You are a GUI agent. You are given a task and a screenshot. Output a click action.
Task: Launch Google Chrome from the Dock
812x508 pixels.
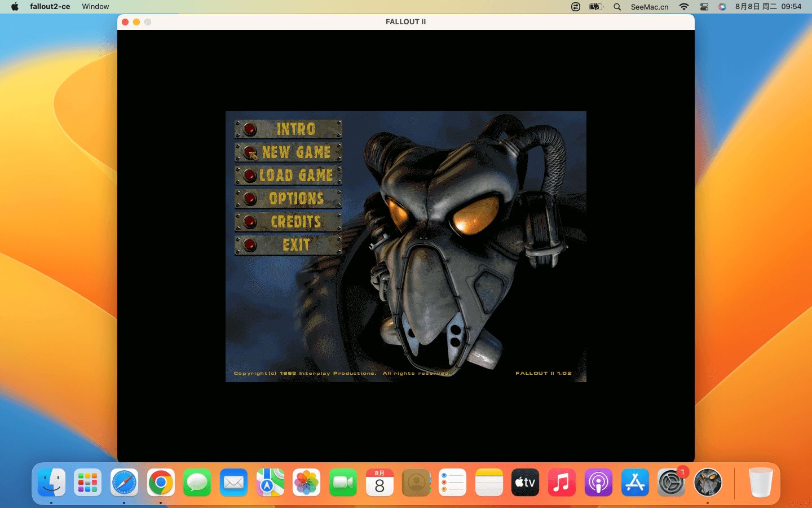point(161,483)
